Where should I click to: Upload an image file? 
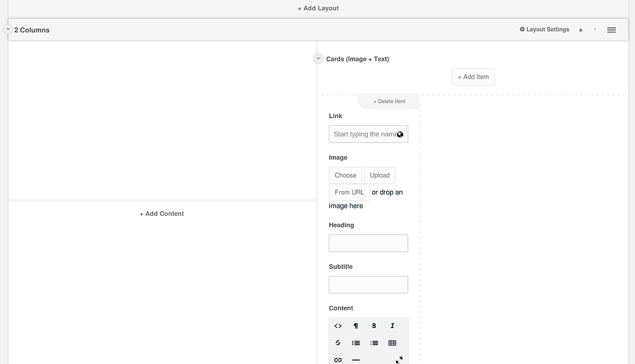pyautogui.click(x=380, y=175)
